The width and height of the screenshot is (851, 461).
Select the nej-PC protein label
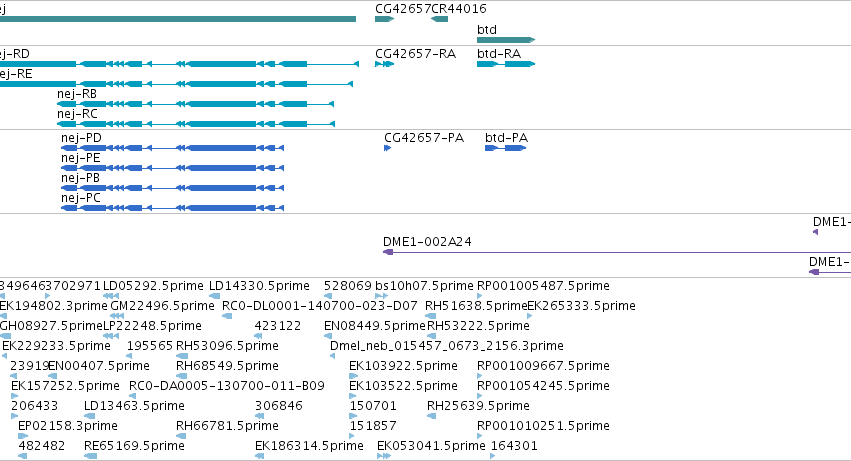[x=81, y=198]
